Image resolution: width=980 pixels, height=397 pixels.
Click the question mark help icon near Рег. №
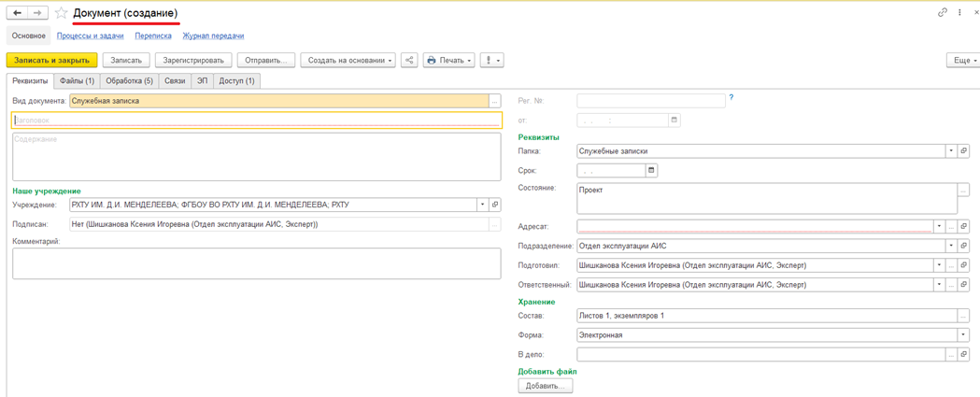731,98
